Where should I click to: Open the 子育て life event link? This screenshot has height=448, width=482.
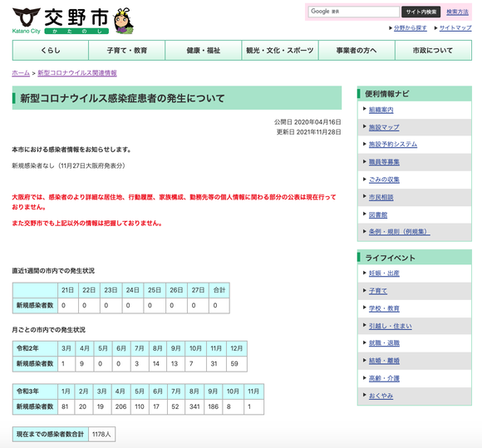pyautogui.click(x=378, y=291)
